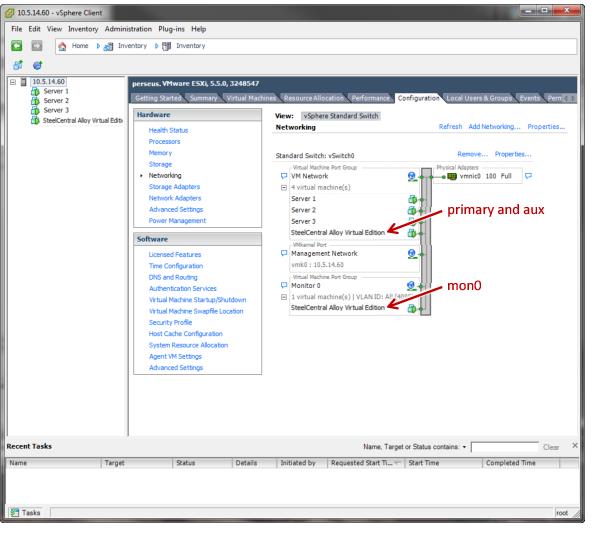
Task: Click the create resource pool toolbar icon
Action: 38,65
